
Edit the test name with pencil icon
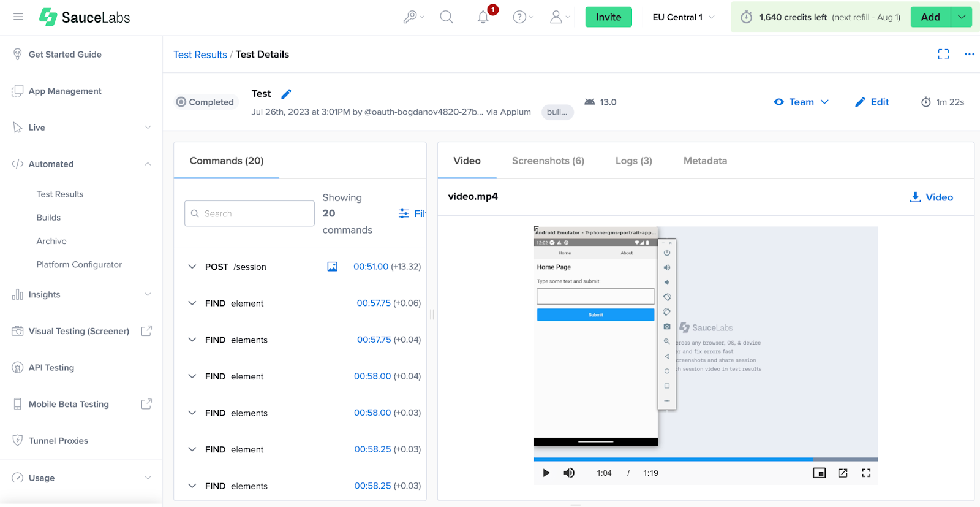[286, 94]
